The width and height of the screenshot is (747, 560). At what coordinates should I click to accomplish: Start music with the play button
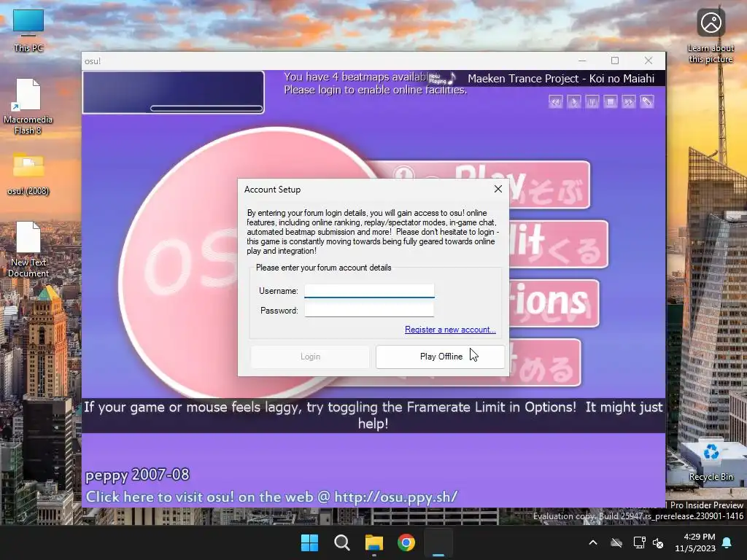(573, 101)
